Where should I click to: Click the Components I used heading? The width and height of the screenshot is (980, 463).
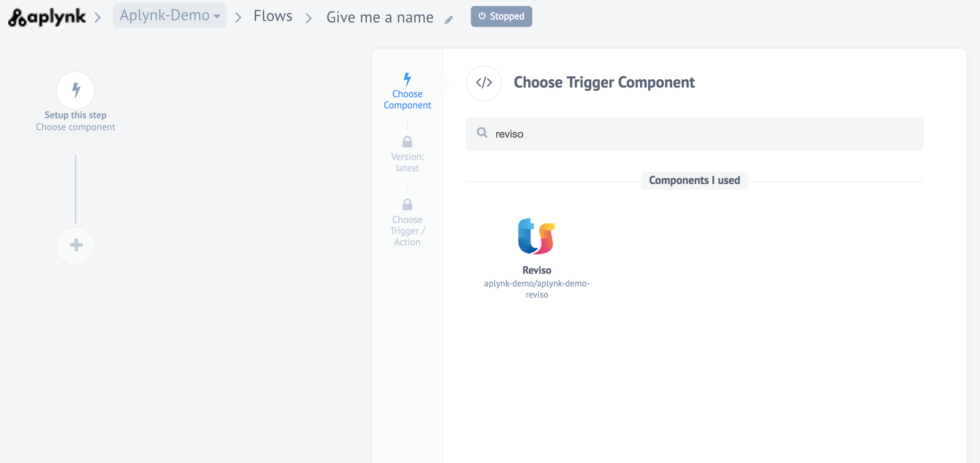click(x=694, y=180)
